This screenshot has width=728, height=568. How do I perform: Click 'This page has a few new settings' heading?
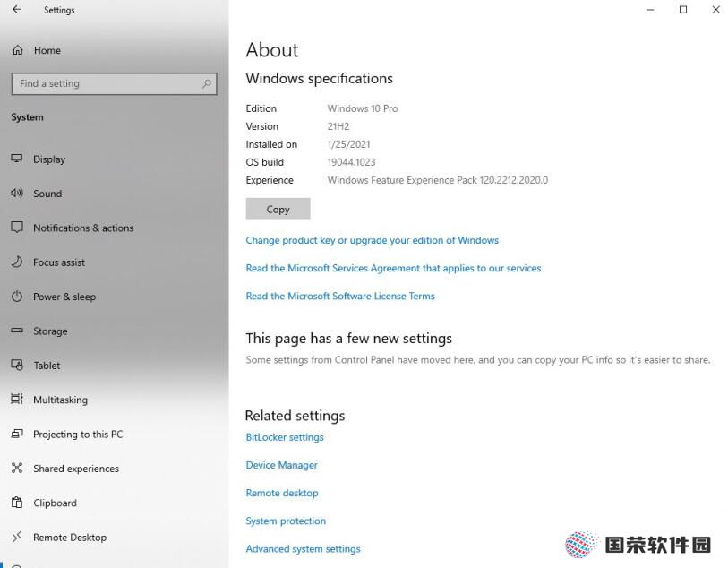click(348, 339)
